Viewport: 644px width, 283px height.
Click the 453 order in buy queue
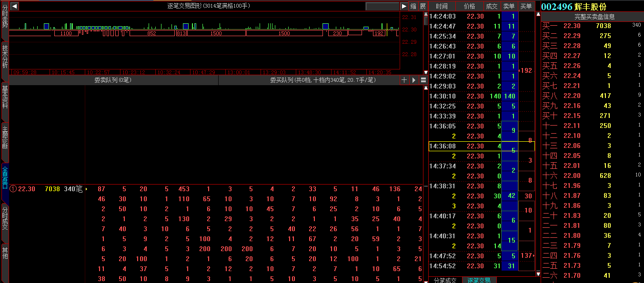tap(184, 189)
